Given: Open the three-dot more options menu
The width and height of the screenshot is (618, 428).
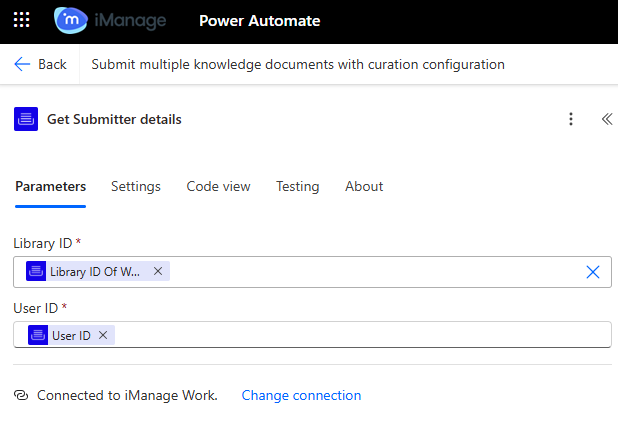Looking at the screenshot, I should pyautogui.click(x=571, y=119).
